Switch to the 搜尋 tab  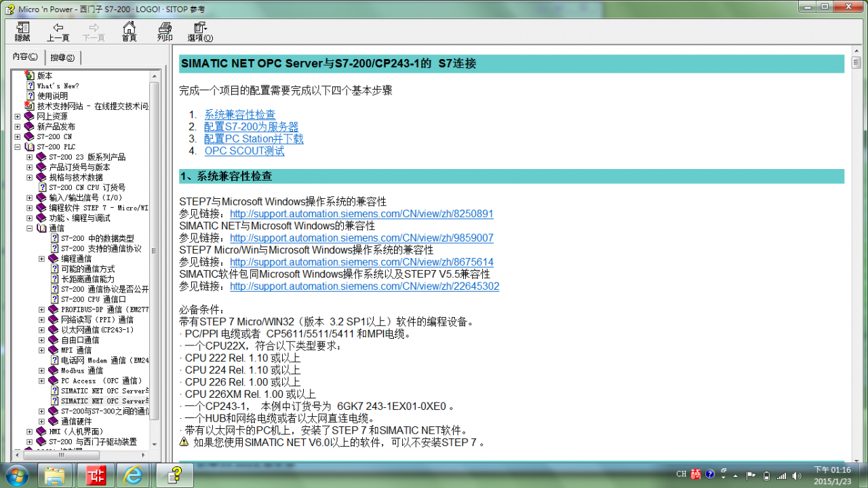63,57
